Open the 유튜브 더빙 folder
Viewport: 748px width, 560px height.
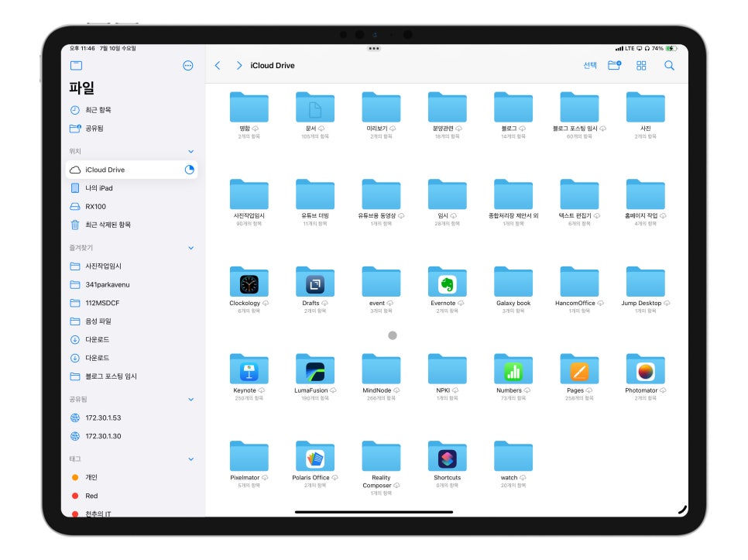[315, 194]
